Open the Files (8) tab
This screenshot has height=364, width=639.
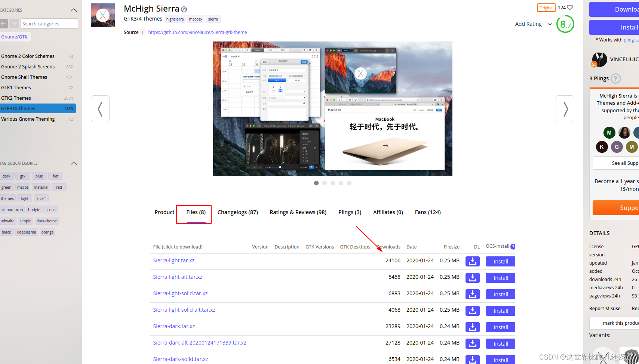click(x=196, y=212)
